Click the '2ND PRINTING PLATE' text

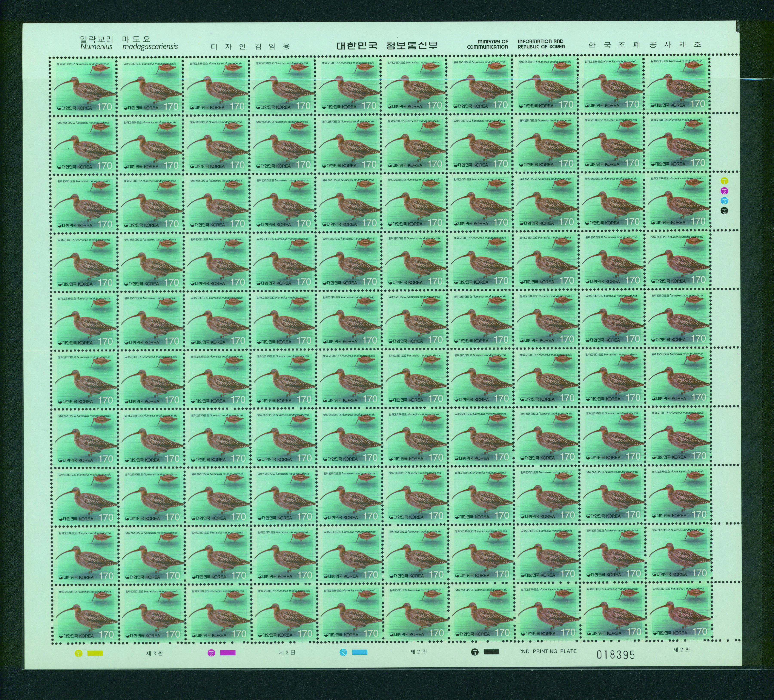pyautogui.click(x=548, y=651)
